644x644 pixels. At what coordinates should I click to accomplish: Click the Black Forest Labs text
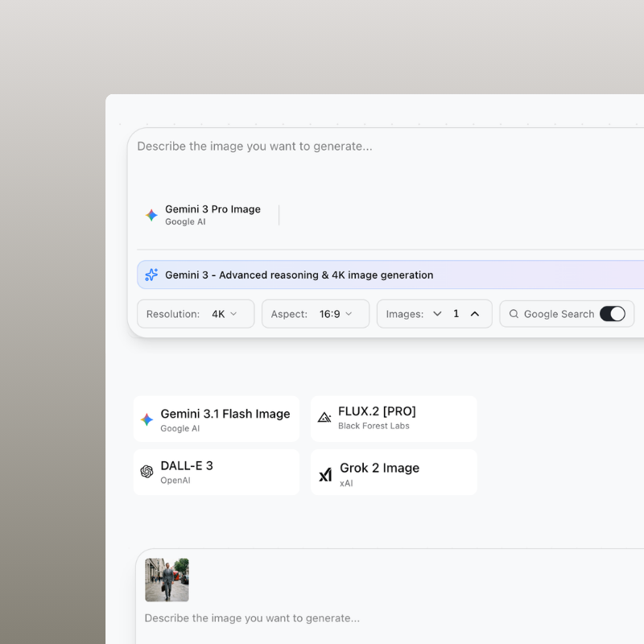click(x=374, y=426)
